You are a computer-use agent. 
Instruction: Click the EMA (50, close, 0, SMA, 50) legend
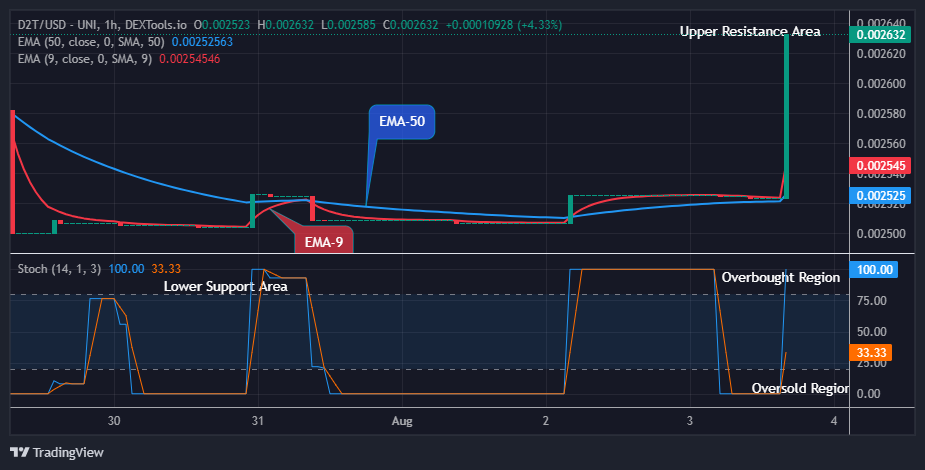coord(91,42)
